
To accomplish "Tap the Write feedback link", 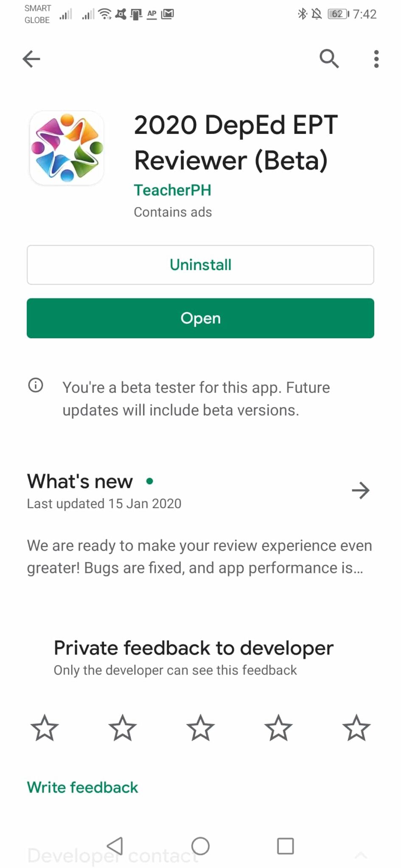I will click(x=83, y=787).
